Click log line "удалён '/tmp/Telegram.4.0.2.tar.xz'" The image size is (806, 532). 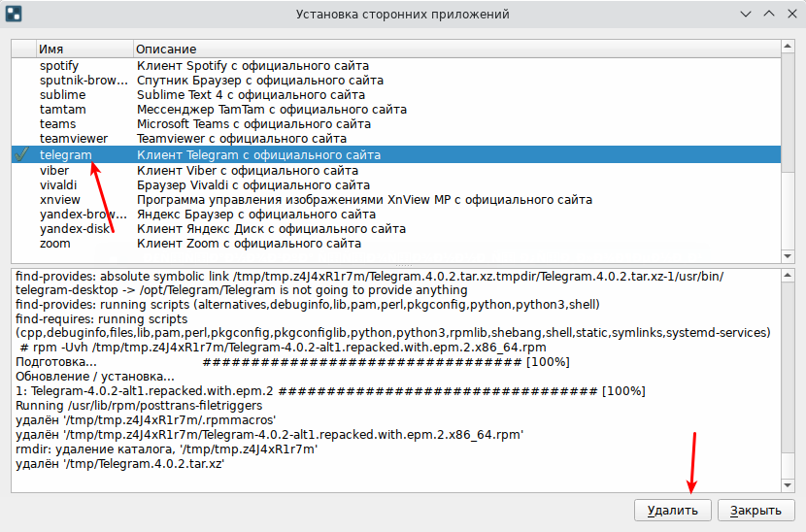119,464
